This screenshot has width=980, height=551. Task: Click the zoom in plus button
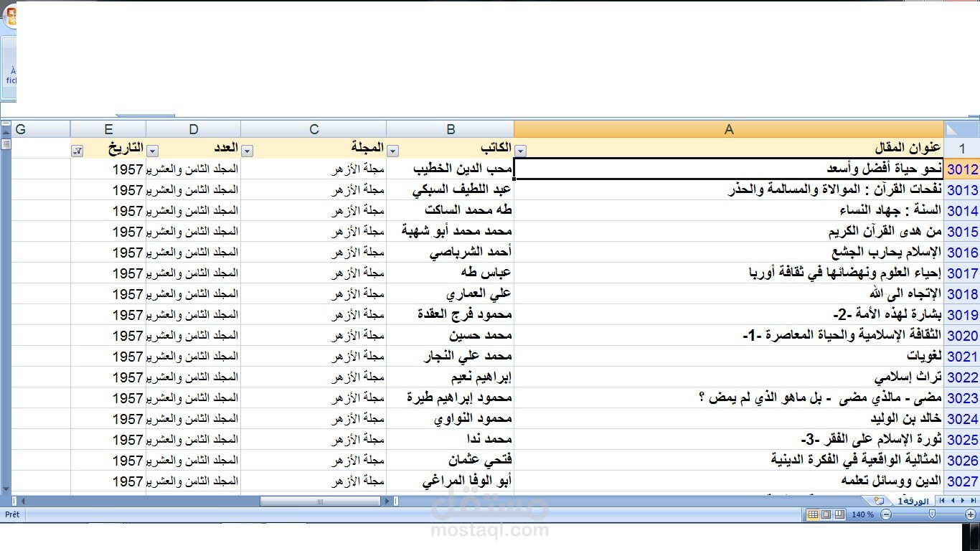coord(971,514)
